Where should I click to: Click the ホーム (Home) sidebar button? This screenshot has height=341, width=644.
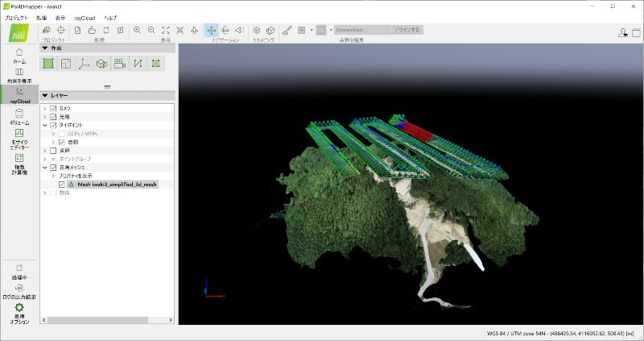19,56
